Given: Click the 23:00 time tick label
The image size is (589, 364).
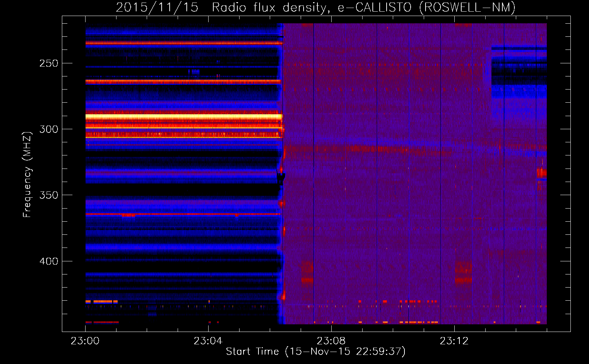Looking at the screenshot, I should click(x=85, y=341).
